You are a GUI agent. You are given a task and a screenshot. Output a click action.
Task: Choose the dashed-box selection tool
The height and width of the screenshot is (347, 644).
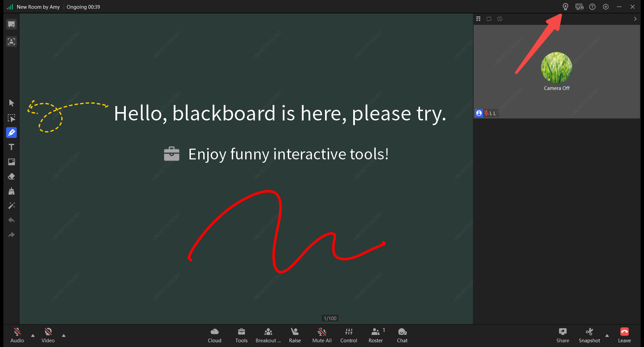(x=11, y=118)
